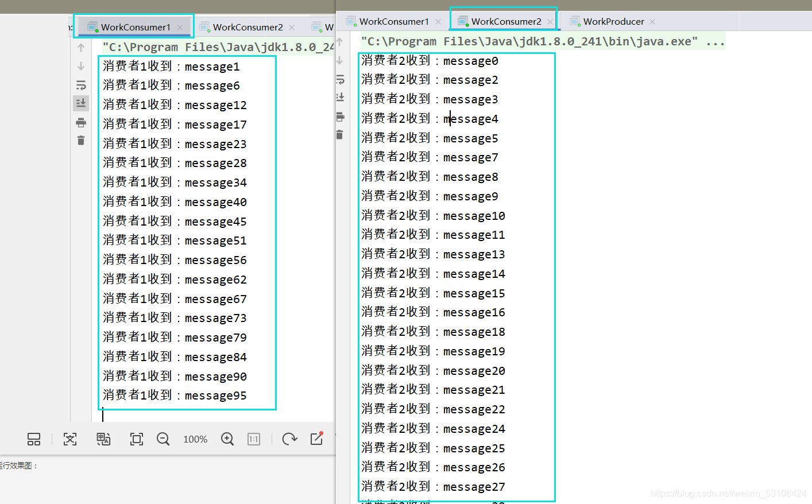Rotate the image clockwise
The height and width of the screenshot is (504, 812).
tap(289, 439)
